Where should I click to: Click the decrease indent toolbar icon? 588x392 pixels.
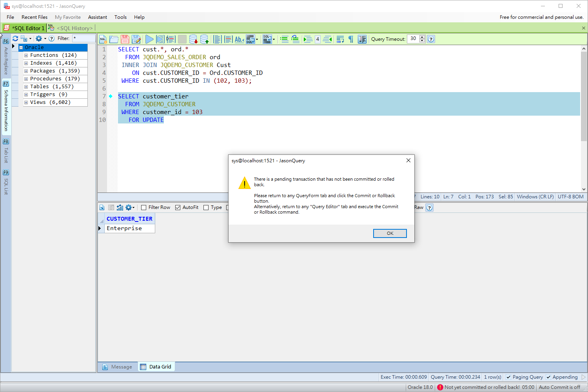328,39
